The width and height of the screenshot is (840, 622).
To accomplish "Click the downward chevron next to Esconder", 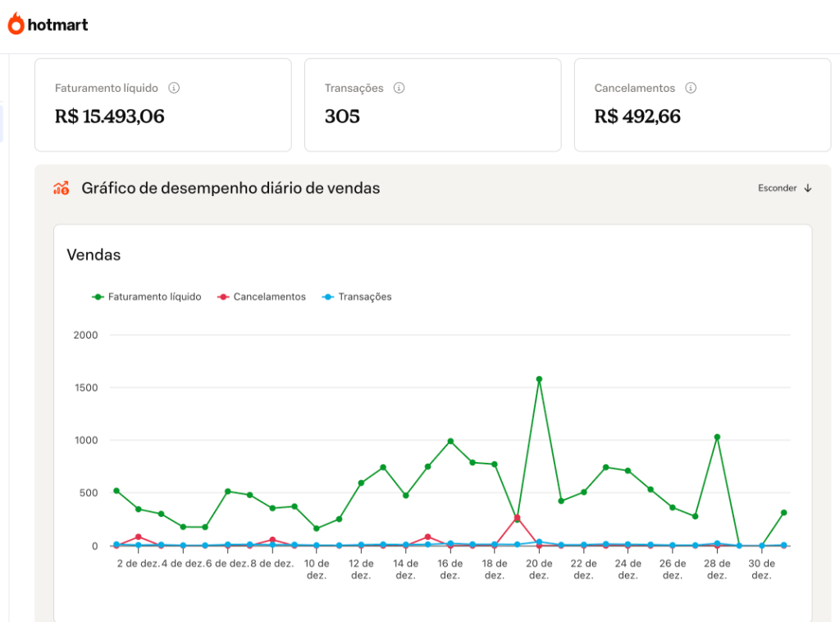I will coord(808,188).
